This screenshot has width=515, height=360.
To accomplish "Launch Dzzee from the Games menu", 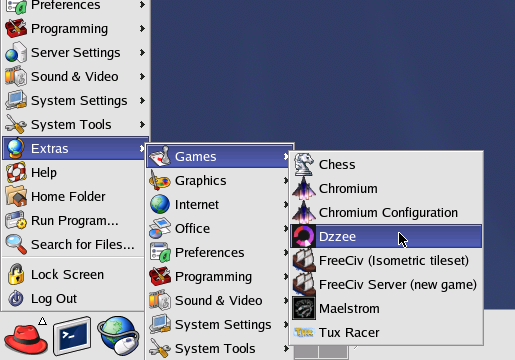I will (x=386, y=236).
